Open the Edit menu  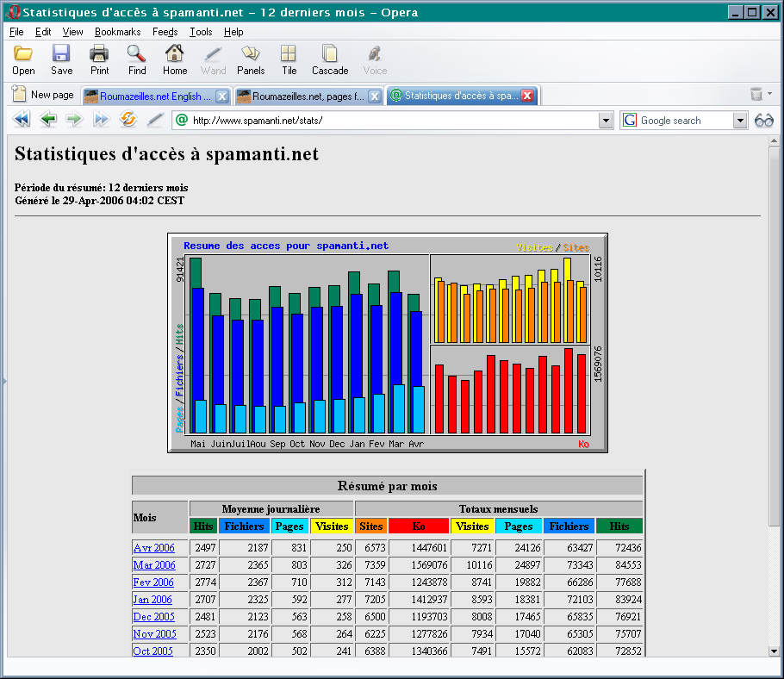click(43, 32)
